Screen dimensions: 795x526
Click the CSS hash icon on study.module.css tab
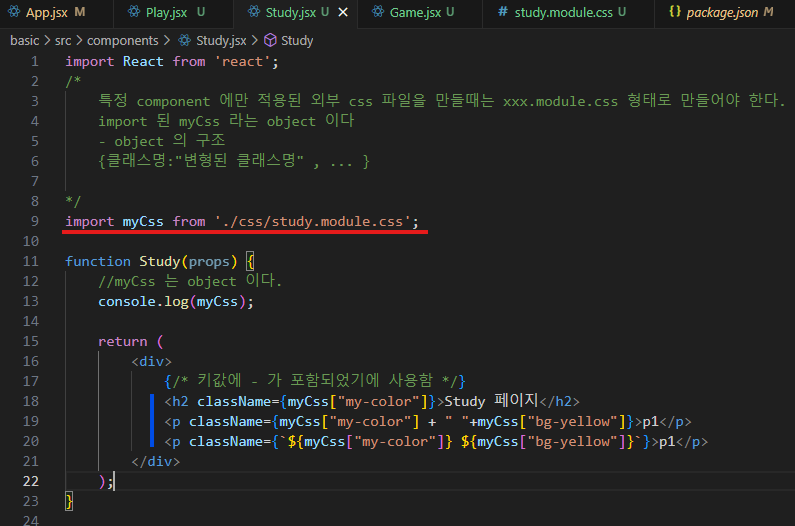click(x=502, y=12)
